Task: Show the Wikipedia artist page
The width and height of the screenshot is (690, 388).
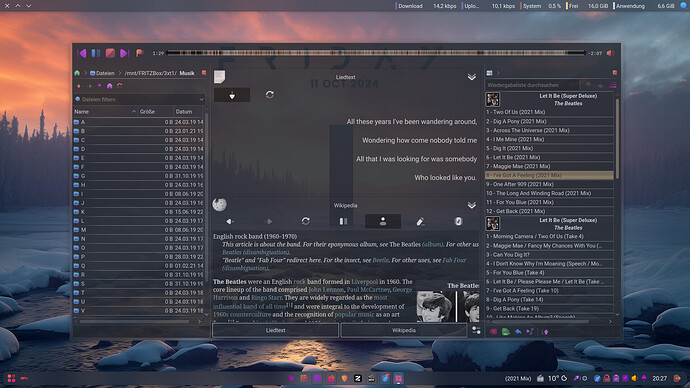Action: click(383, 221)
